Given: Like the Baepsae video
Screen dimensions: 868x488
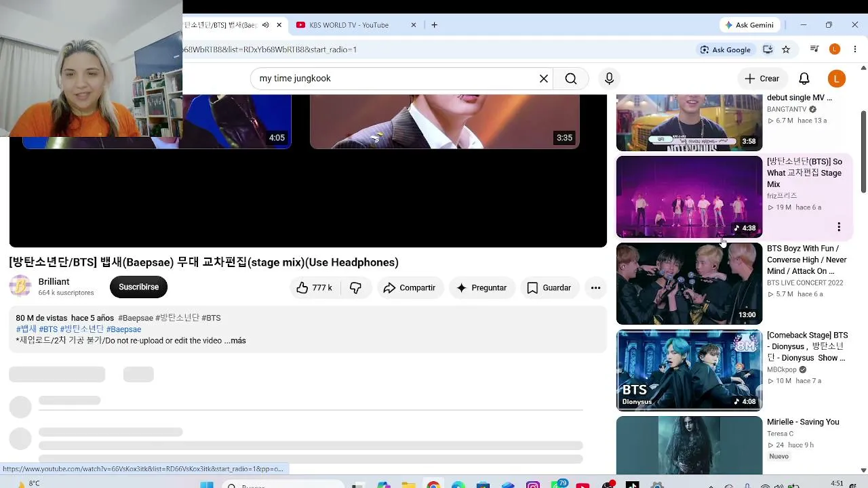Looking at the screenshot, I should (x=315, y=288).
